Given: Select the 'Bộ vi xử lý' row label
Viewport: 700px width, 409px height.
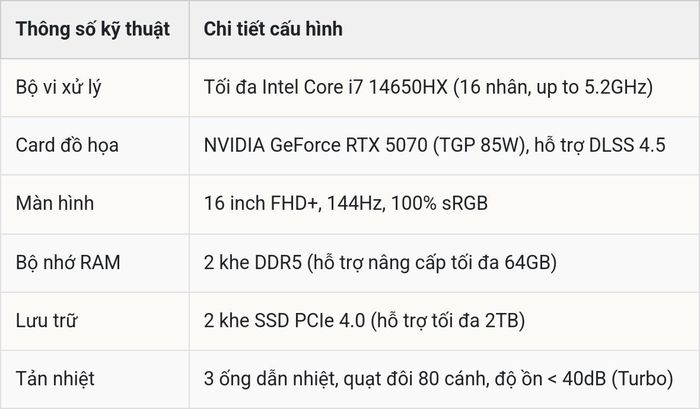Looking at the screenshot, I should [58, 87].
